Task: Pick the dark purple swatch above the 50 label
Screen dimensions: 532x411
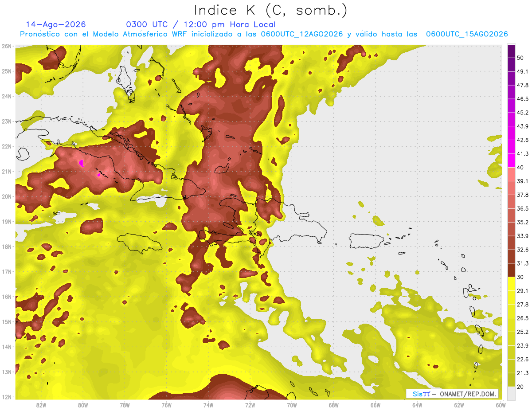Action: pyautogui.click(x=512, y=51)
